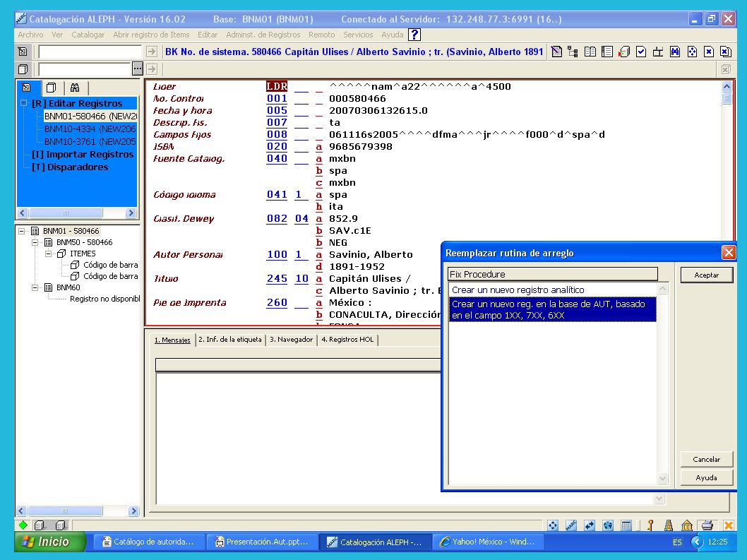
Task: Click Cancelar in the Reemplazar rutina dialog
Action: pyautogui.click(x=707, y=460)
